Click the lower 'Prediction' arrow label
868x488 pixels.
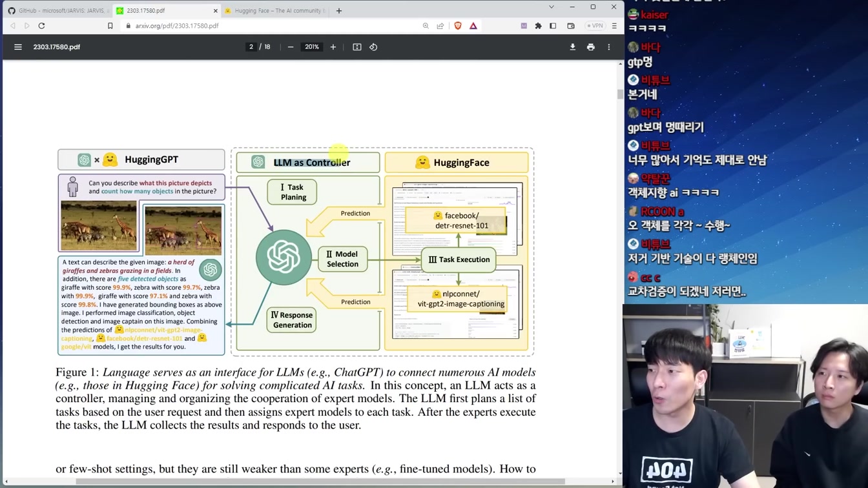(355, 302)
